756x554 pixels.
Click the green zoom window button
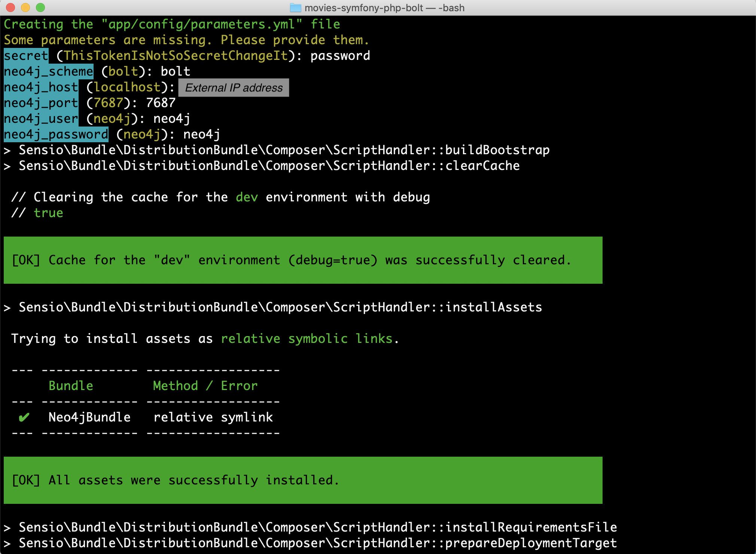click(x=40, y=7)
